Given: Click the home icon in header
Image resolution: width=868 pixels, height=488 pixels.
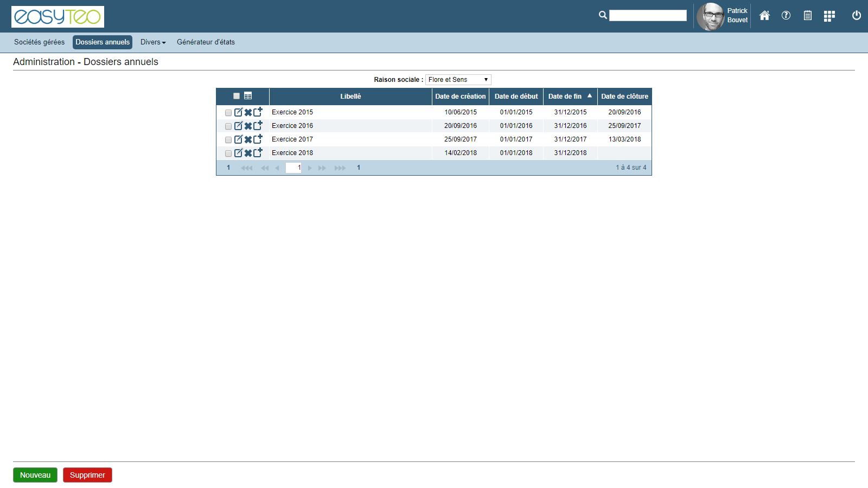Looking at the screenshot, I should tap(764, 16).
